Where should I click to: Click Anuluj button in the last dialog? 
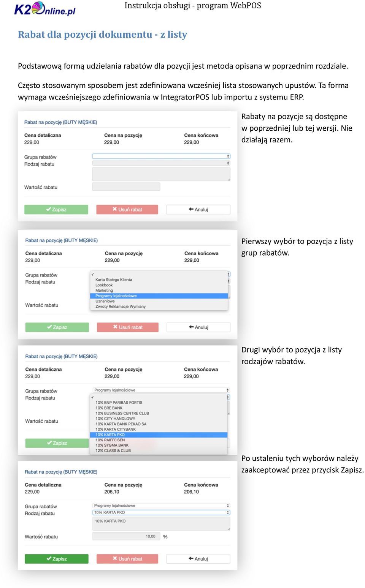(198, 559)
